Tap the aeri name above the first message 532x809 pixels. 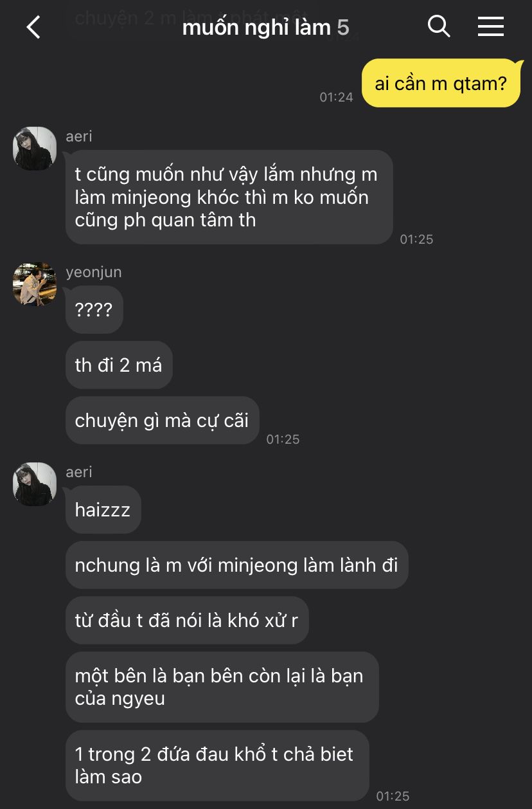coord(79,136)
